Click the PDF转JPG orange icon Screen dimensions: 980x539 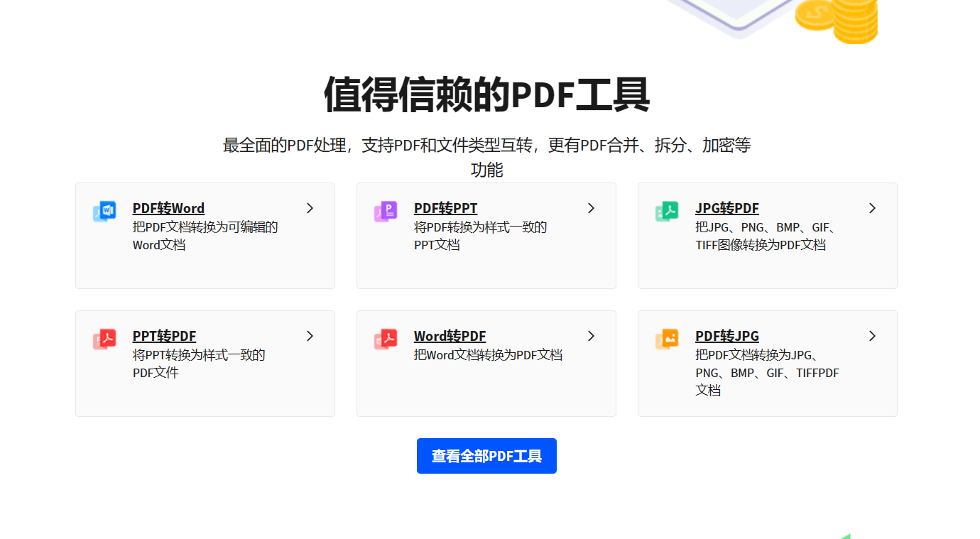click(666, 339)
